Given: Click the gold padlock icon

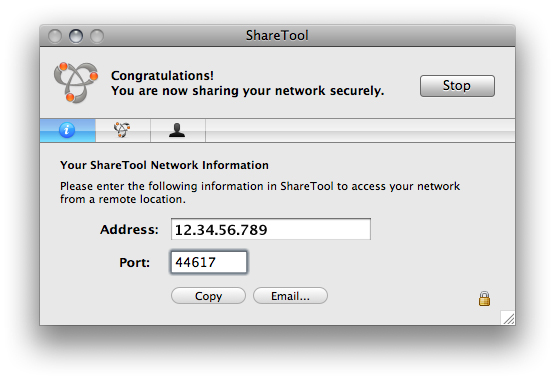Looking at the screenshot, I should click(484, 299).
